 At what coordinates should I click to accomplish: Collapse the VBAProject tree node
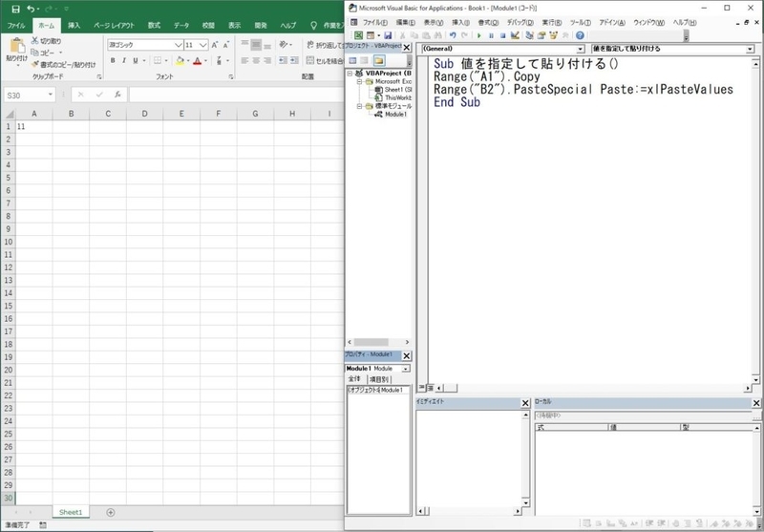[x=350, y=74]
